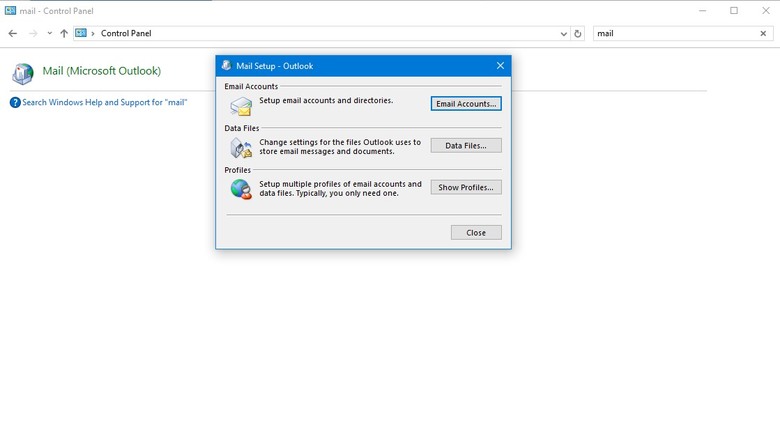Close the Control Panel window
This screenshot has width=780, height=441.
click(x=766, y=10)
